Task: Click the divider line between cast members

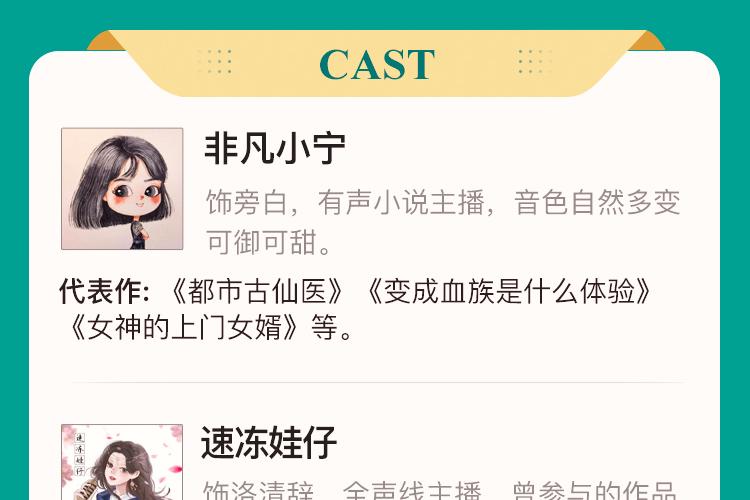Action: (x=378, y=382)
